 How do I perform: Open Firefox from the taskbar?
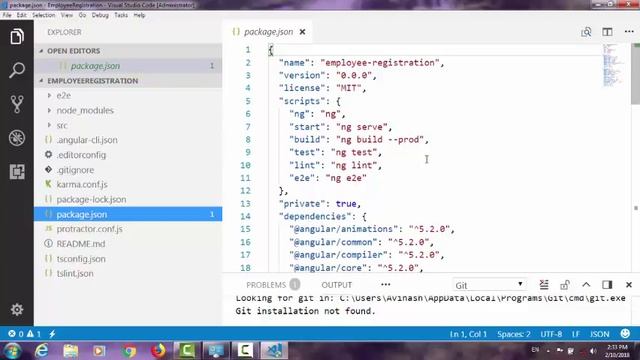click(158, 351)
